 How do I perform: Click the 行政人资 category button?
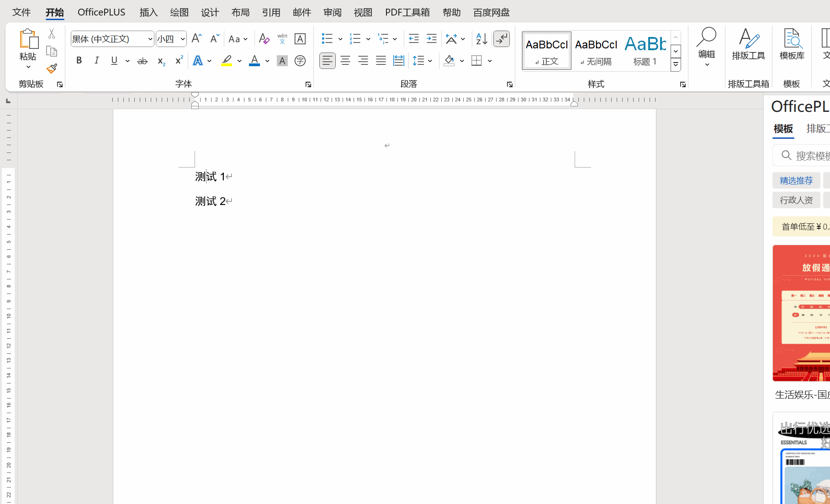tap(796, 200)
